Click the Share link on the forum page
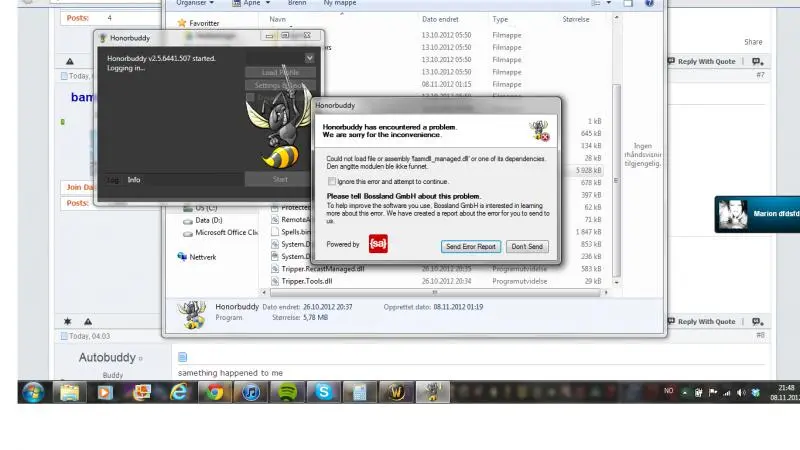This screenshot has width=800, height=450. coord(753,42)
